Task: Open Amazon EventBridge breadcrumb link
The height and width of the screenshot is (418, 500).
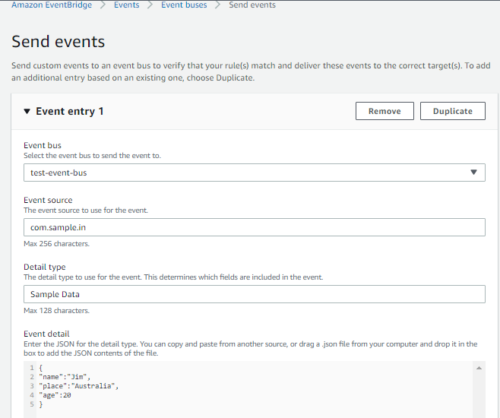Action: click(x=52, y=5)
